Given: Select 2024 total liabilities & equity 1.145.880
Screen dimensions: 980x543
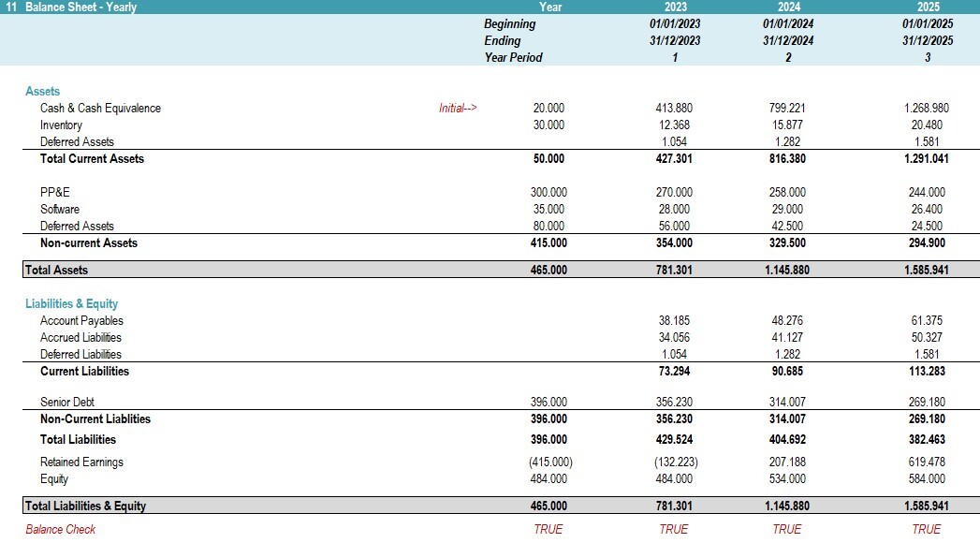Looking at the screenshot, I should pos(787,506).
